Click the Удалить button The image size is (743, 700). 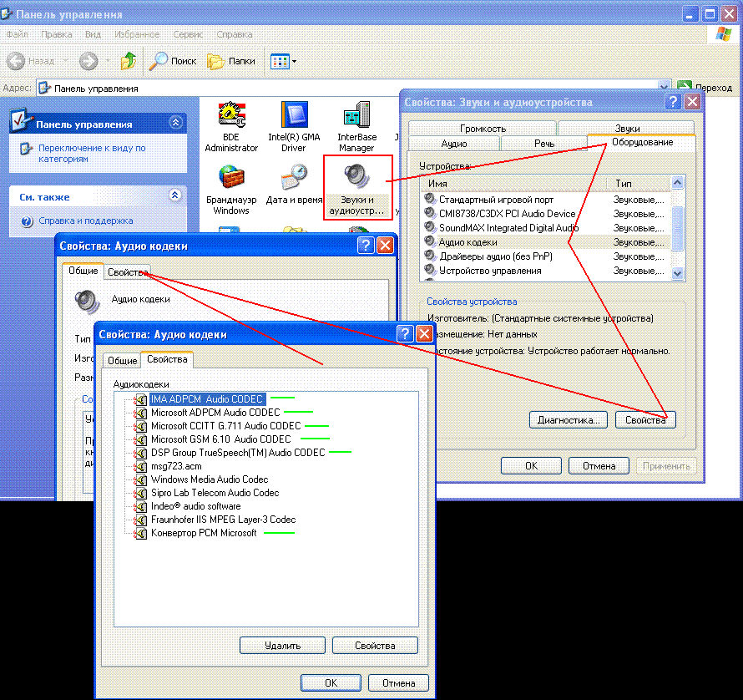click(282, 645)
